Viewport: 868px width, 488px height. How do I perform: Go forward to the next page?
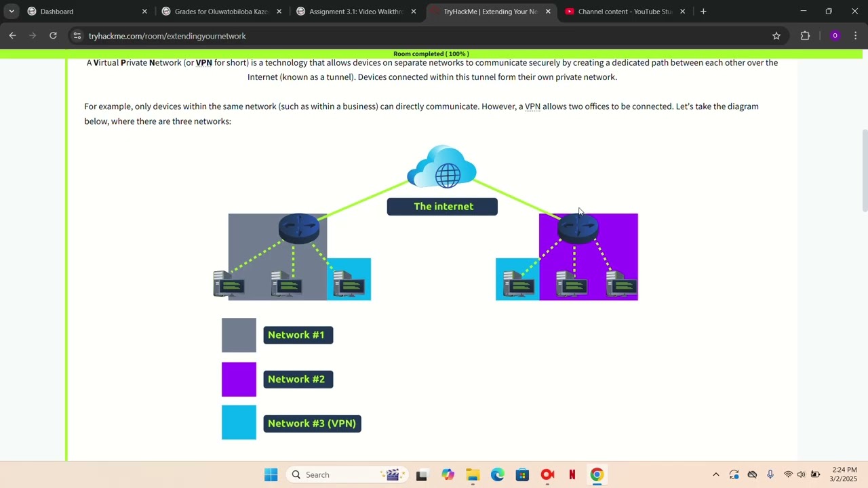pos(33,36)
